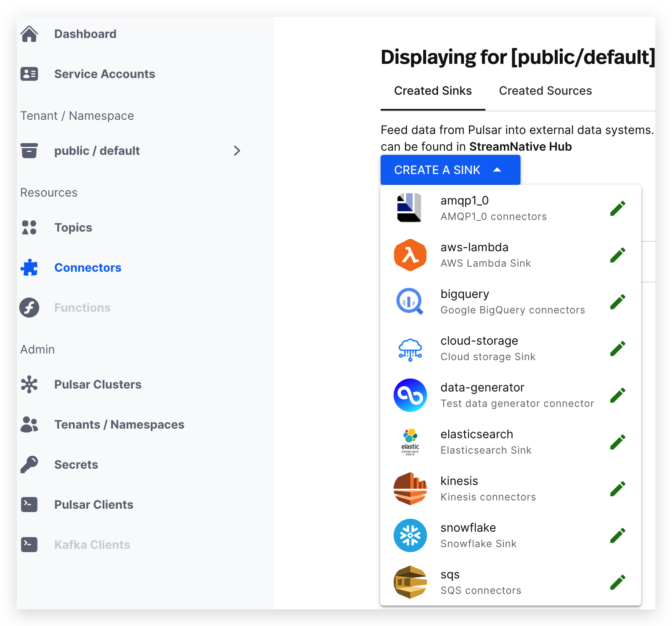Click the public / default archive box icon

point(29,151)
